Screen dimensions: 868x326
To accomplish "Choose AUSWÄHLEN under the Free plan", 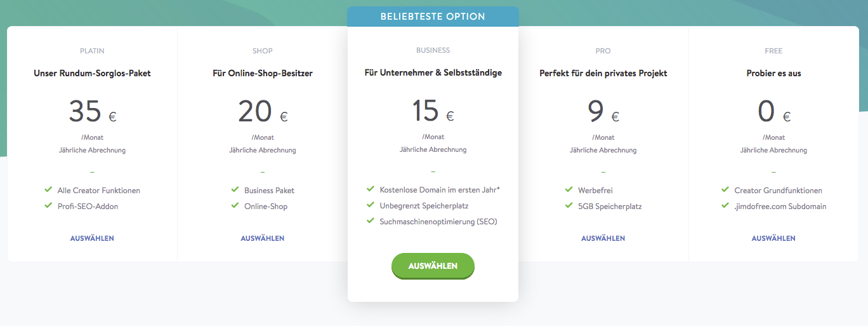I will [773, 238].
